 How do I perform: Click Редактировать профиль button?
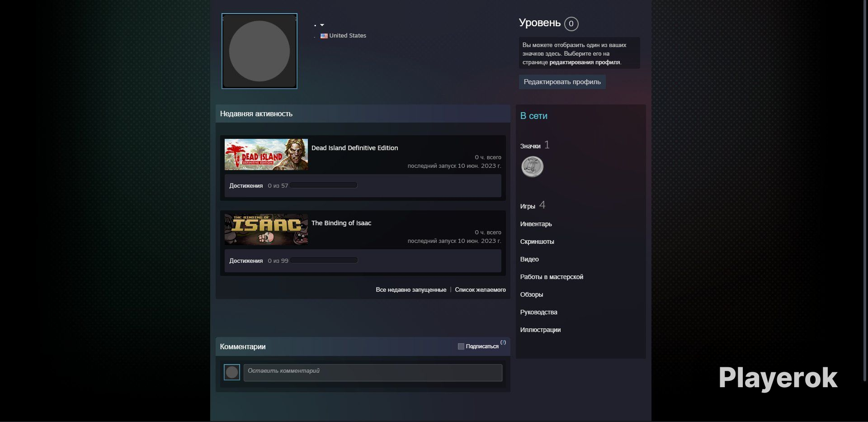coord(562,82)
